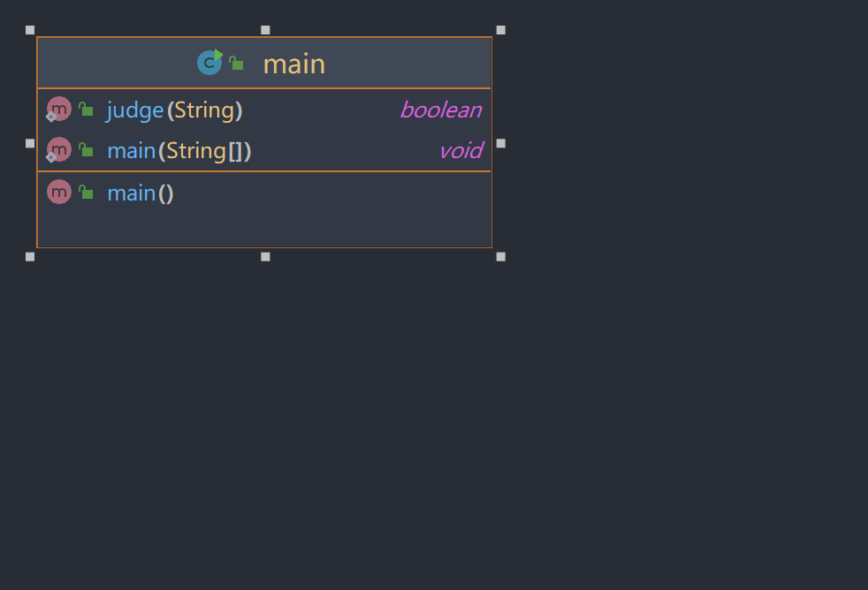Select the main() constructor entry
Viewport: 868px width, 590px height.
point(140,193)
